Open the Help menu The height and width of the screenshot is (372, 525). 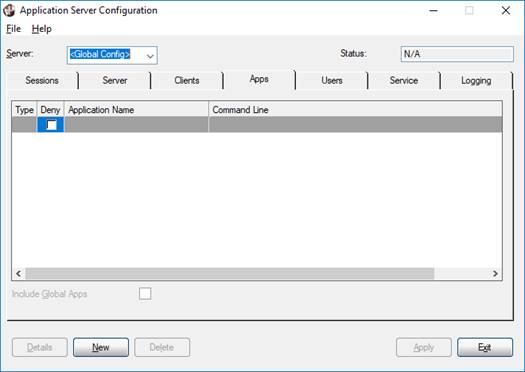click(x=42, y=29)
